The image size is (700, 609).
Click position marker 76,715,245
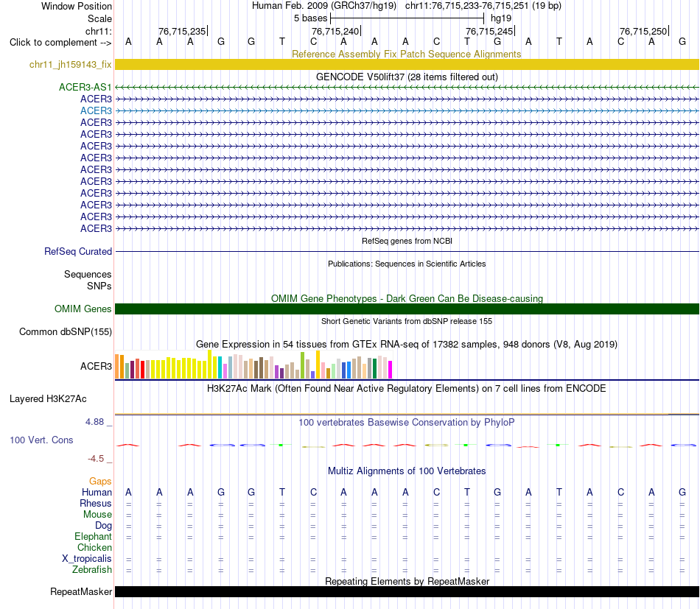coord(489,31)
